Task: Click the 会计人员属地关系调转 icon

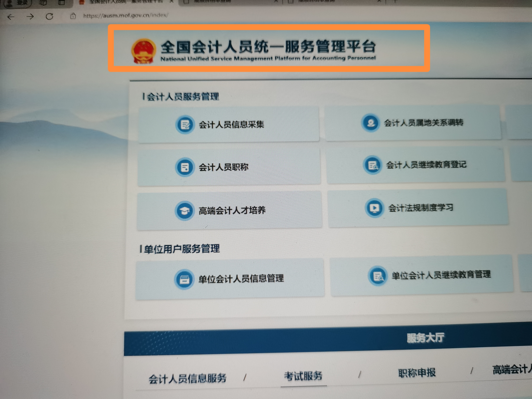Action: [371, 123]
